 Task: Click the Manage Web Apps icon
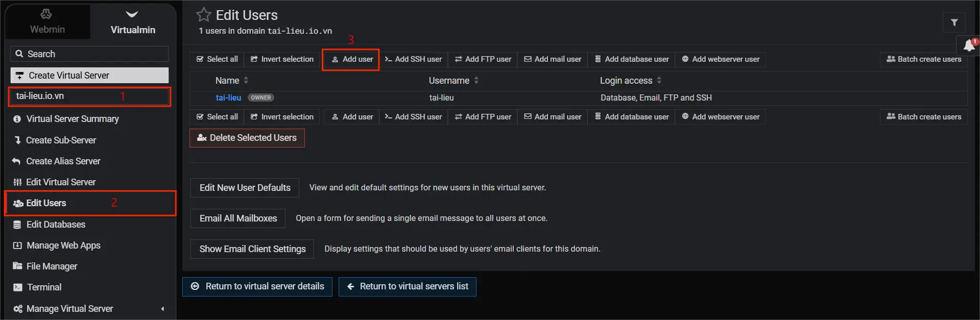[x=17, y=245]
